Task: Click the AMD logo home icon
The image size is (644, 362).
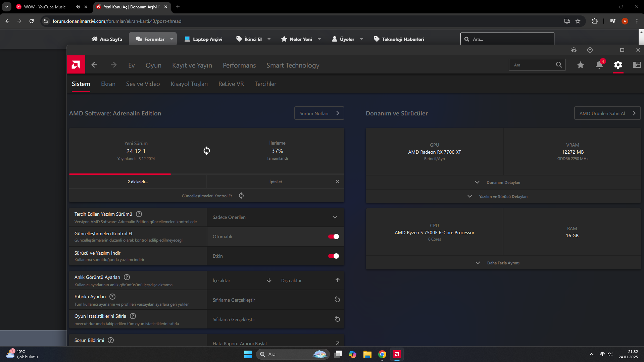Action: pyautogui.click(x=76, y=65)
